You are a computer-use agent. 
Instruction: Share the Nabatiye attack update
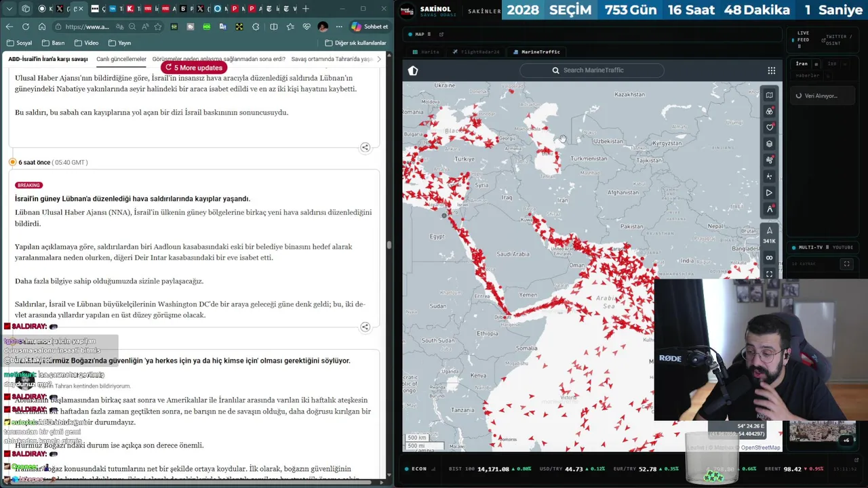point(365,147)
